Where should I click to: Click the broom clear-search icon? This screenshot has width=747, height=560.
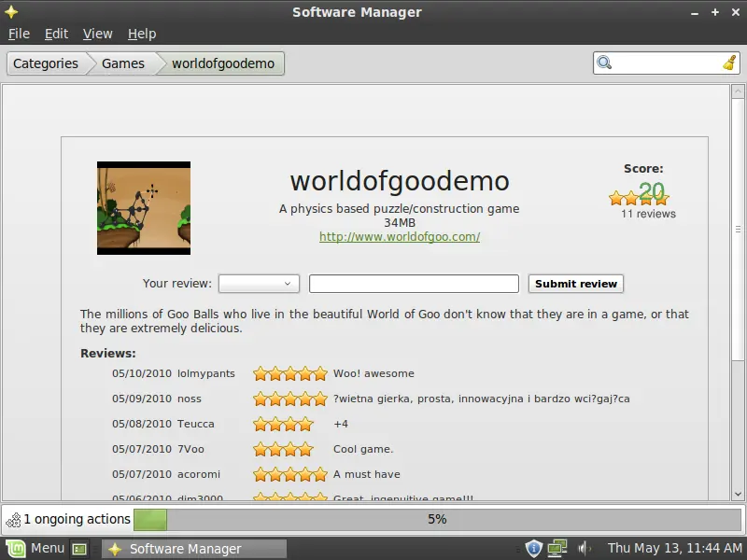tap(729, 63)
